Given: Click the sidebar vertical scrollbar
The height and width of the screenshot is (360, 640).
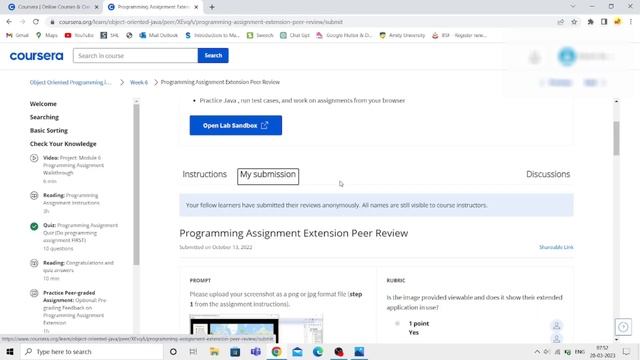Looking at the screenshot, I should (x=136, y=184).
